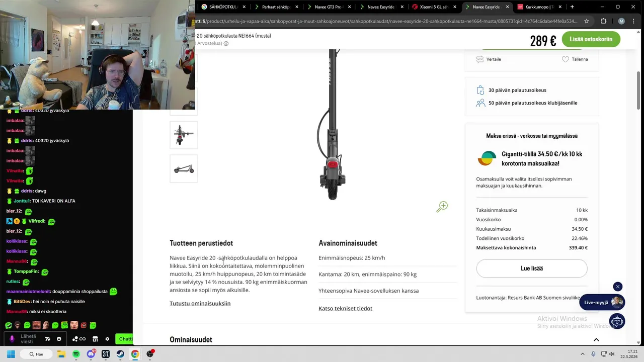644x362 pixels.
Task: Open Discord from the taskbar
Action: [x=91, y=354]
